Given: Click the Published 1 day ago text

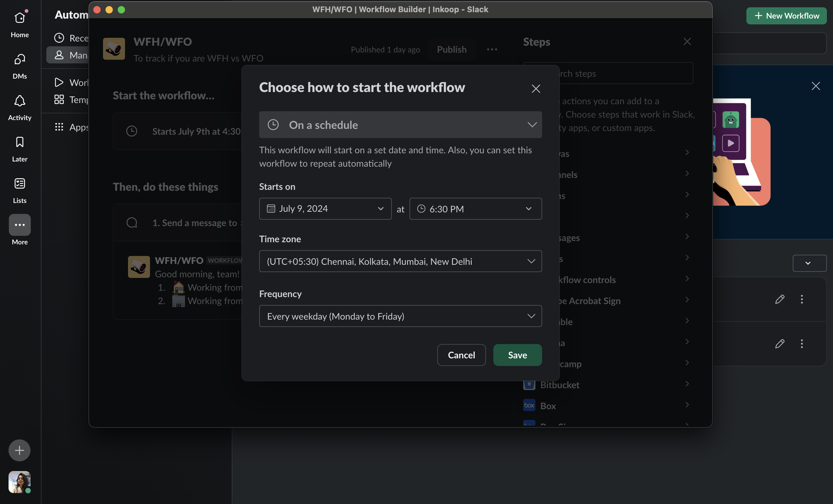Looking at the screenshot, I should coord(385,50).
